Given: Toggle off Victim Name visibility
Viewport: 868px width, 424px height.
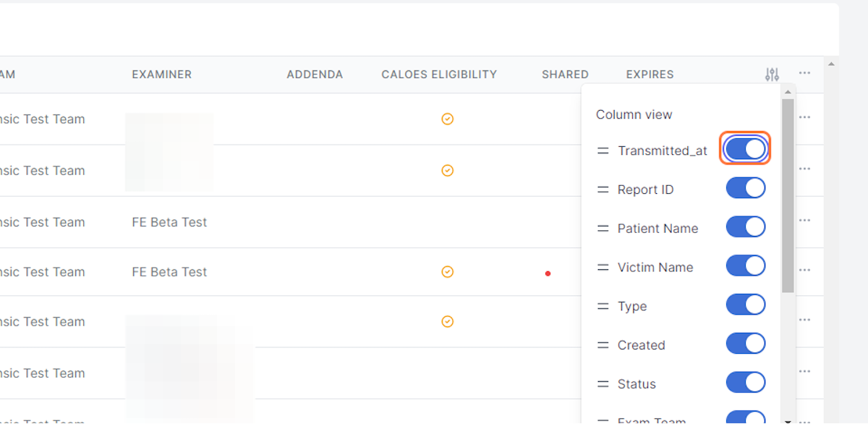Looking at the screenshot, I should (745, 266).
